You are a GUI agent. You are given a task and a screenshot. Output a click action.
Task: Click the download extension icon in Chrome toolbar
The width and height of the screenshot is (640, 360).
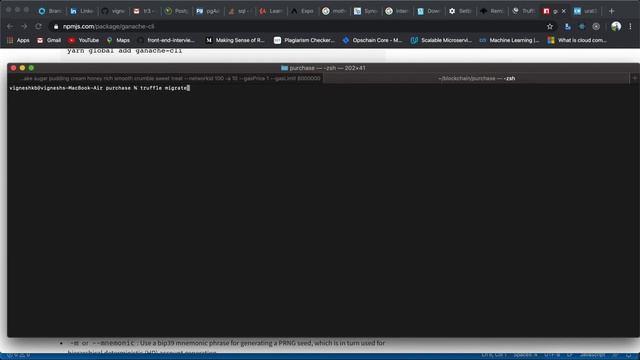tap(567, 27)
